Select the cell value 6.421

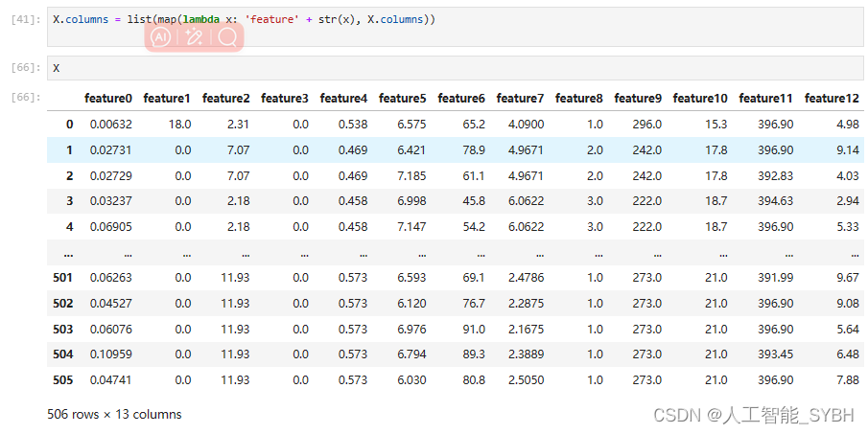pyautogui.click(x=411, y=150)
